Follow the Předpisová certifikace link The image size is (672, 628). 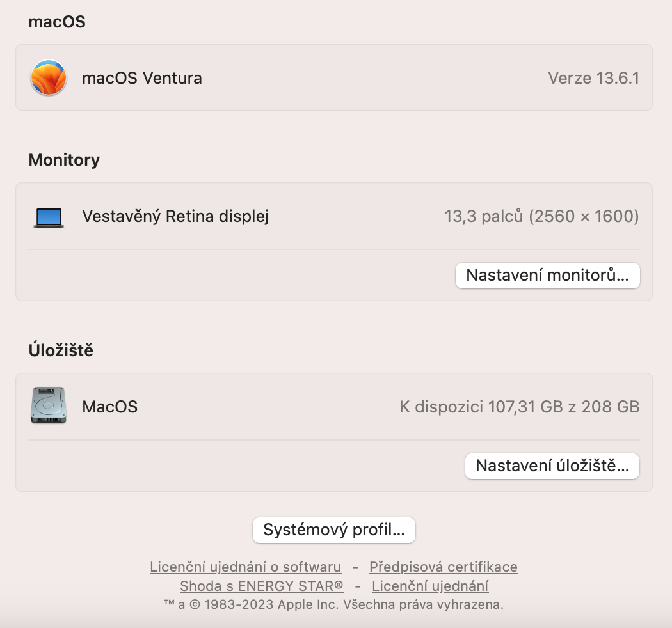click(x=444, y=567)
